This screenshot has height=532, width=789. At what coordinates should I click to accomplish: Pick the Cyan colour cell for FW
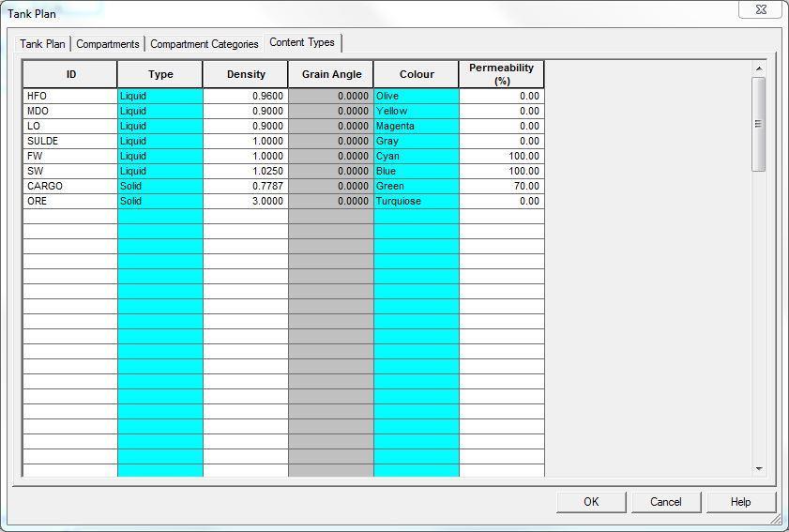tap(417, 156)
